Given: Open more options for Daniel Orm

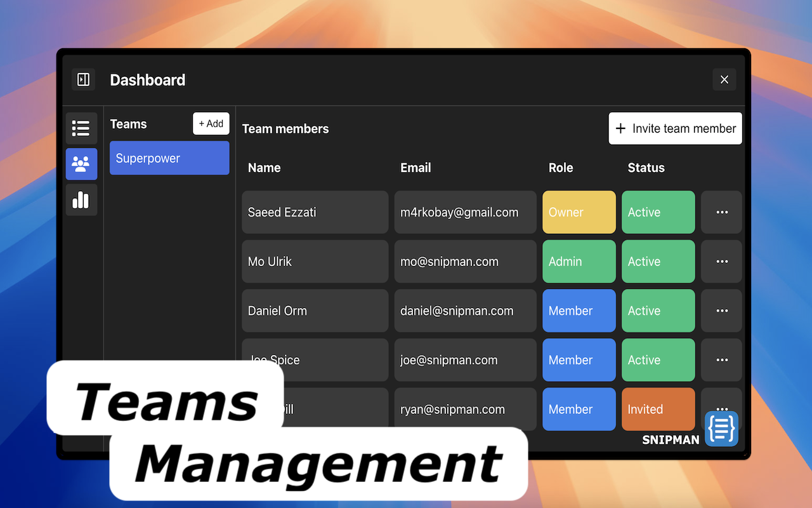Looking at the screenshot, I should tap(721, 311).
